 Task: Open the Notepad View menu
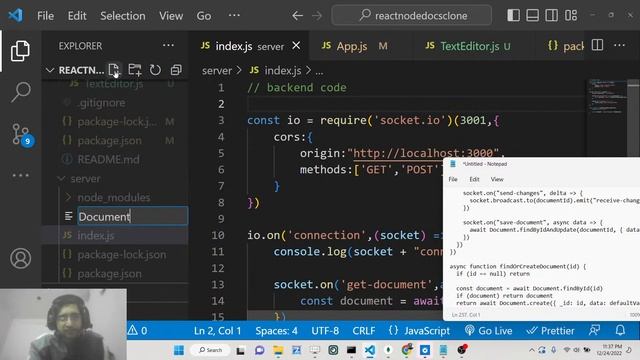497,179
